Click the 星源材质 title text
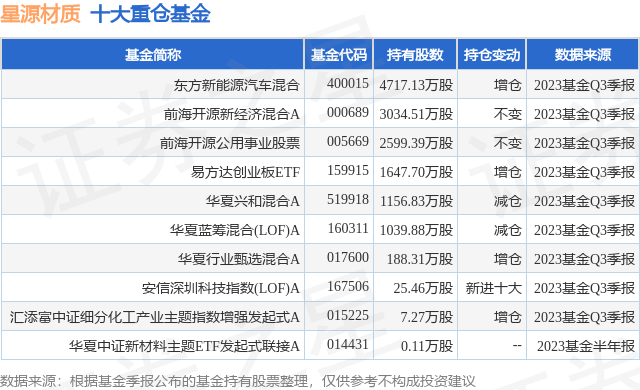Viewport: 640px width, 390px height. pos(40,14)
